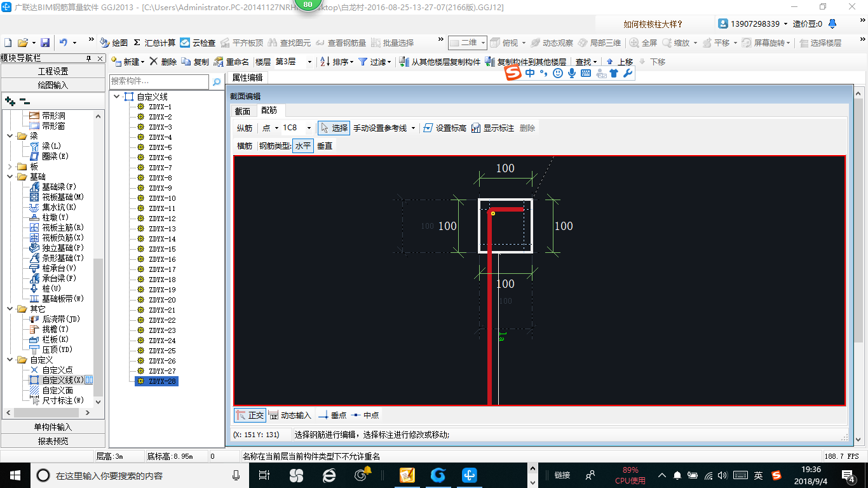Click the 造价豆:0 account link
Viewport: 868px width, 488px height.
click(807, 24)
